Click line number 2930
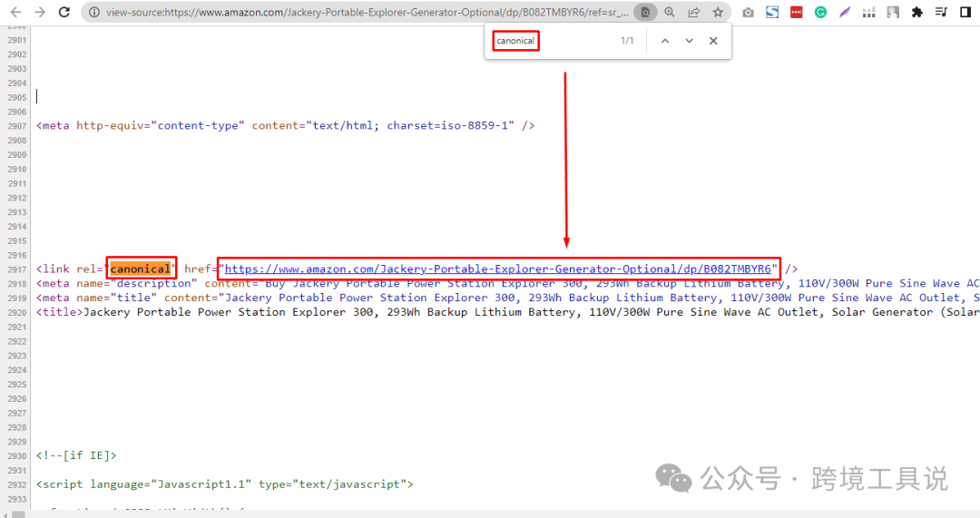Screen dimensions: 980x518 tap(17, 456)
